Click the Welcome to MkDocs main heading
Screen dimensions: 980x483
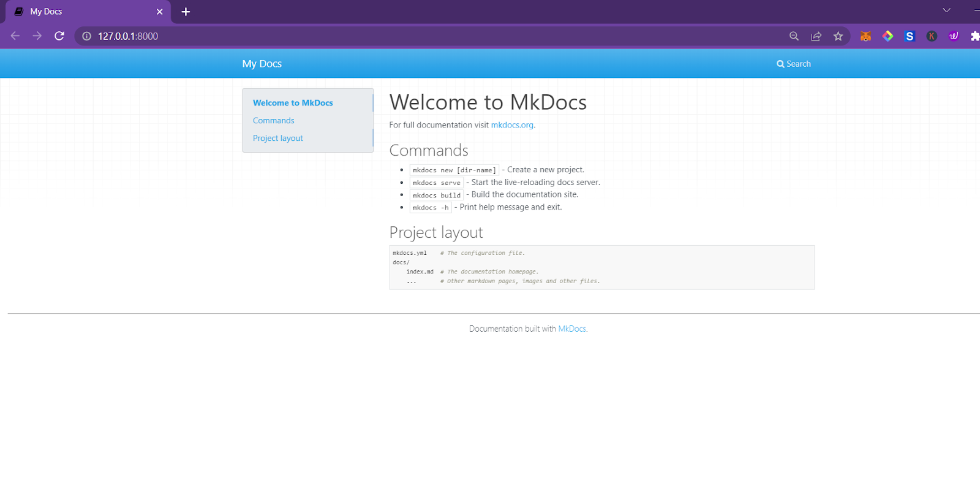tap(488, 102)
